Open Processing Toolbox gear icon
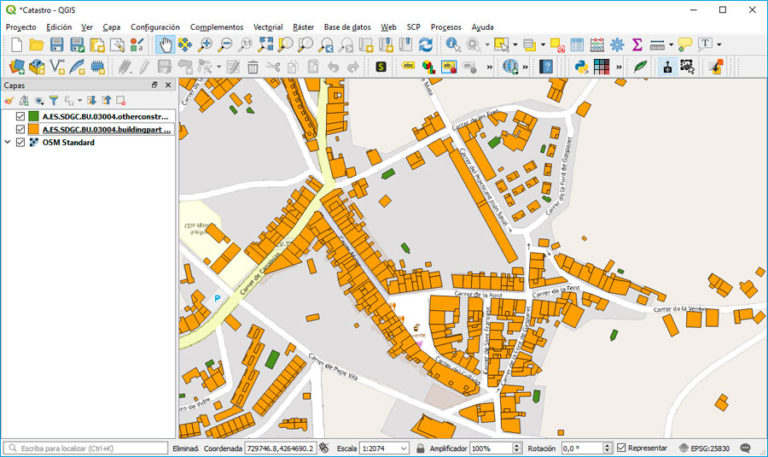This screenshot has height=457, width=768. (x=617, y=45)
